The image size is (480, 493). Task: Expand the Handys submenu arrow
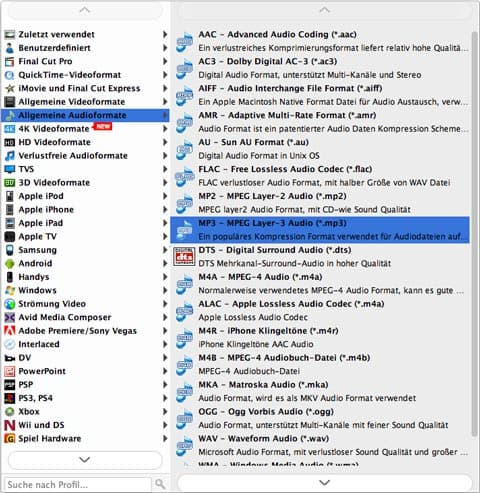point(165,277)
